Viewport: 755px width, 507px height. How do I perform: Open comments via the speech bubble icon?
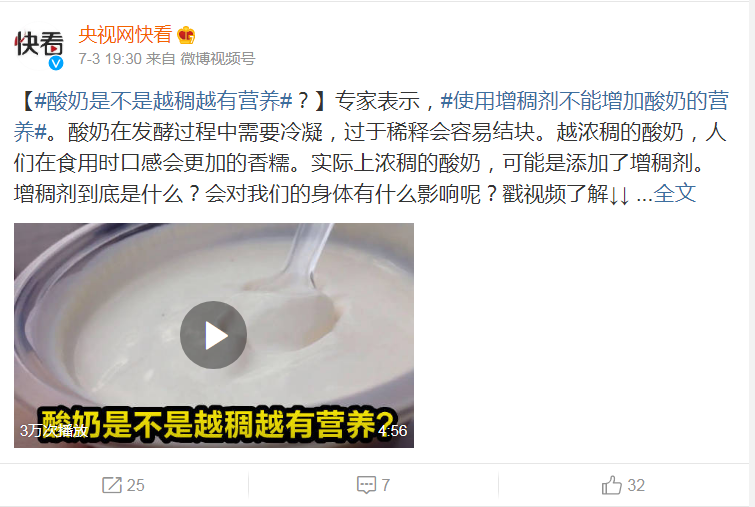(366, 485)
